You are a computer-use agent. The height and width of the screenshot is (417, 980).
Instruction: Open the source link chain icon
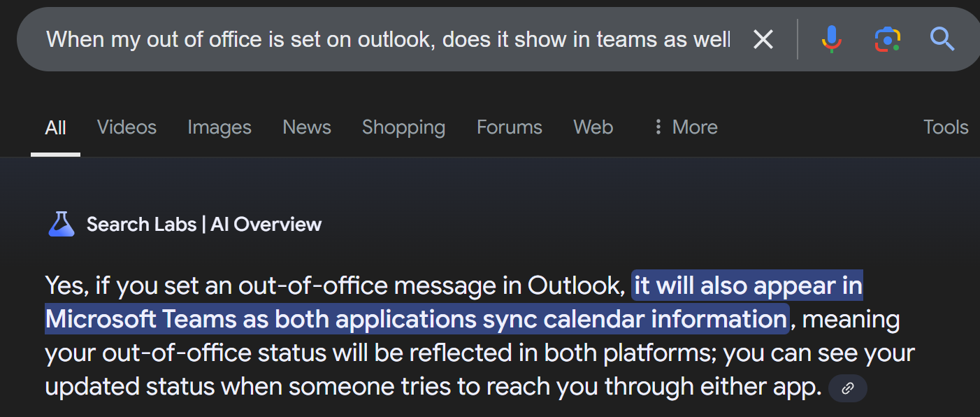click(x=848, y=388)
